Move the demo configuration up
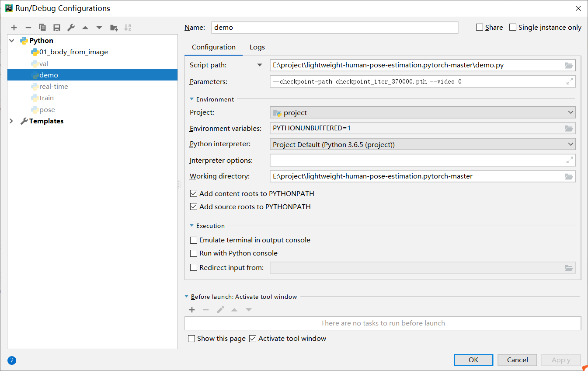Image resolution: width=588 pixels, height=371 pixels. click(85, 27)
